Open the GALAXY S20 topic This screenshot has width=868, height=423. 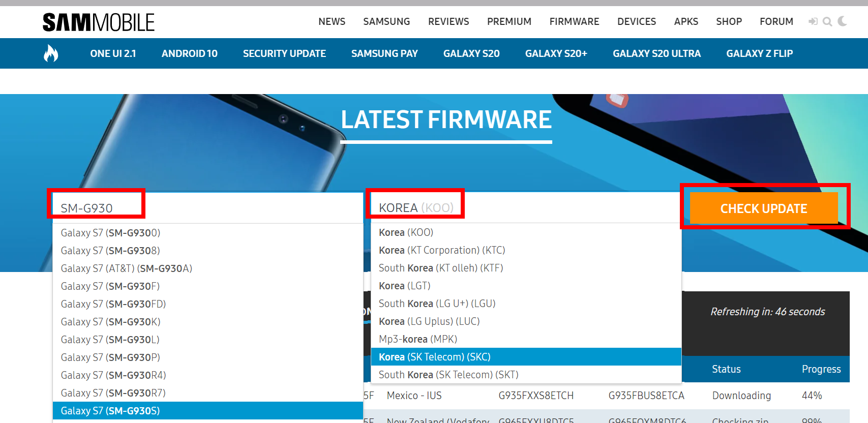(x=471, y=53)
